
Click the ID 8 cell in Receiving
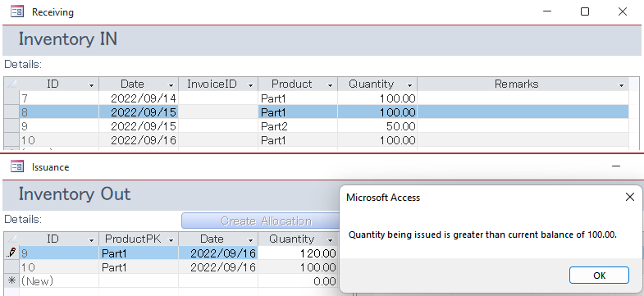click(x=59, y=112)
